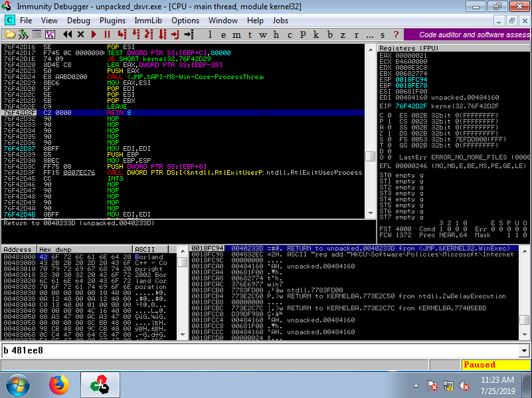Select stack entry 0018FC94 RETURN to unpacked
This screenshot has height=398, width=532.
[x=354, y=249]
